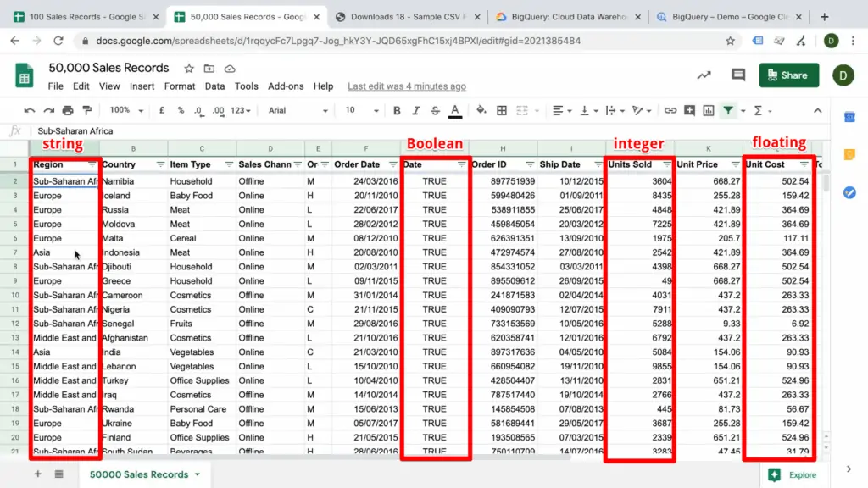868x488 pixels.
Task: Open the Insert comment icon
Action: click(689, 110)
